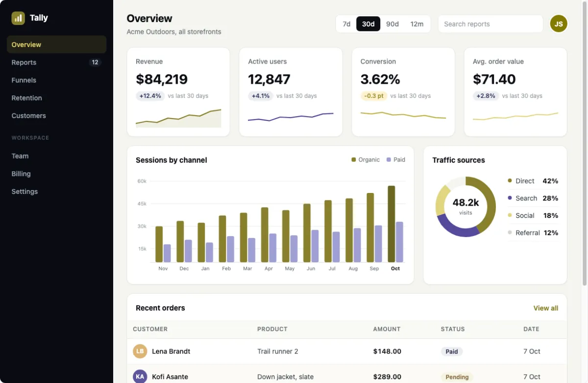Click the Direct traffic legend dot
The width and height of the screenshot is (588, 383).
510,181
